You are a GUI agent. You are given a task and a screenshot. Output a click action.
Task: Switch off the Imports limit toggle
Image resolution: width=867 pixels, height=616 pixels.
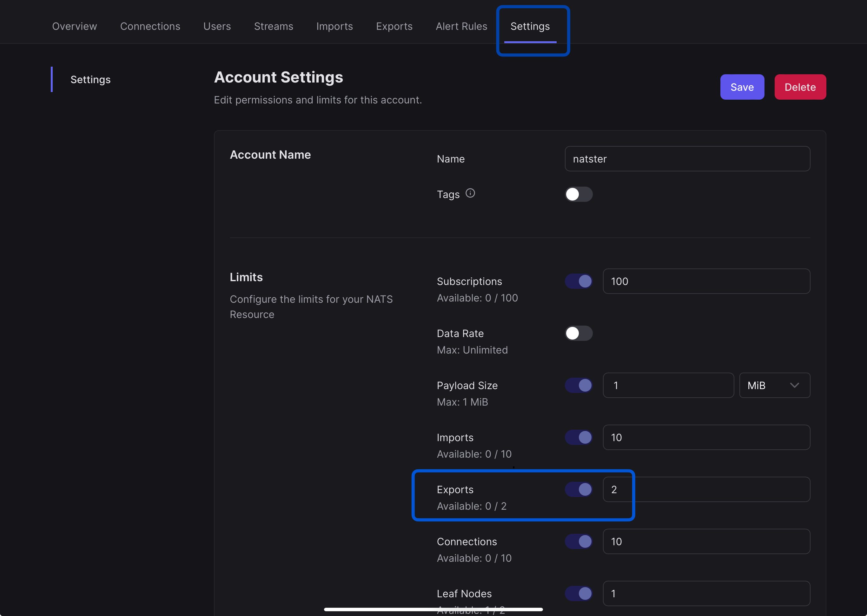[579, 437]
